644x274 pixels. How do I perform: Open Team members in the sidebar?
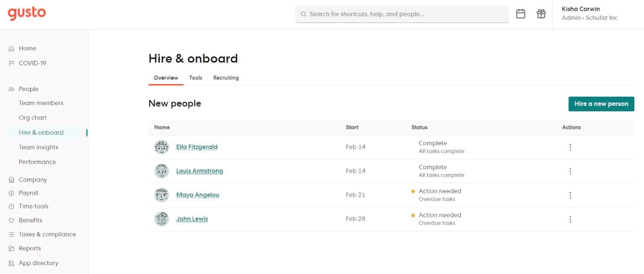[41, 103]
